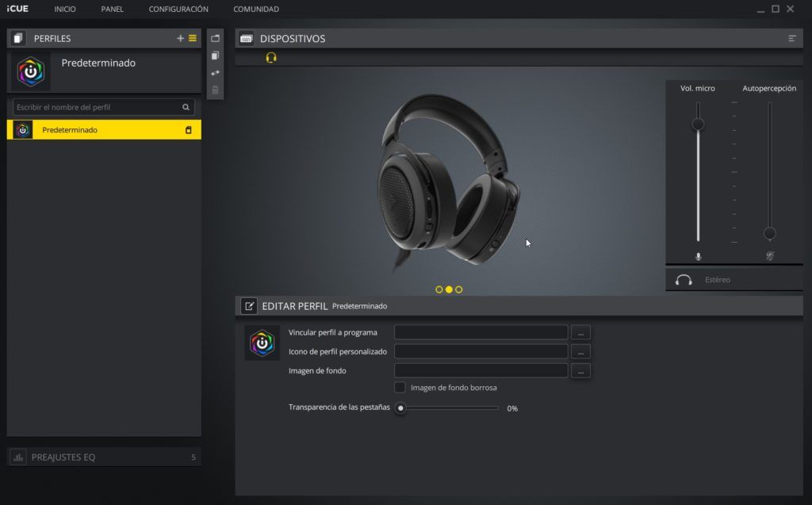Open the COMUNIDAD menu

(x=256, y=10)
